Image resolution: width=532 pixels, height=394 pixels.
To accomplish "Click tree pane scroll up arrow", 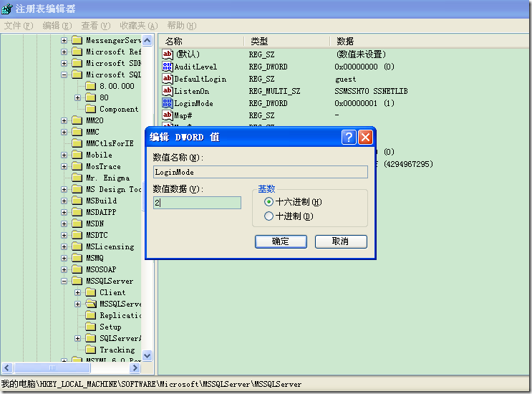I will click(x=147, y=41).
